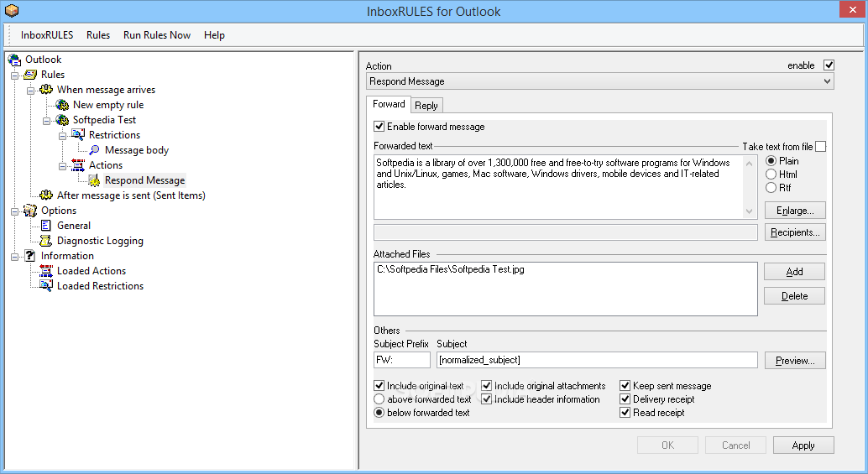868x474 pixels.
Task: Click the forwarded text scrollbar down arrow
Action: (750, 211)
